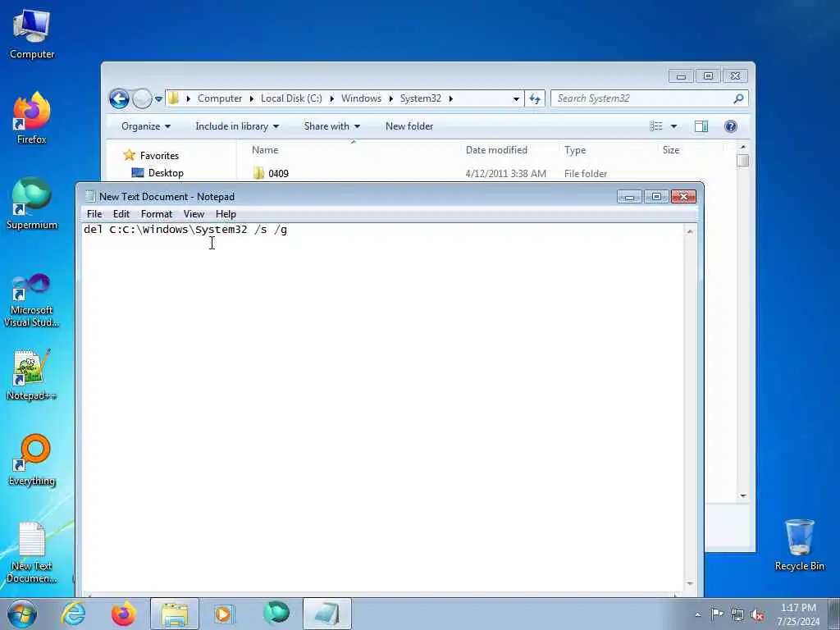This screenshot has width=840, height=630.
Task: Click the Explorer scrollbar down arrow
Action: pyautogui.click(x=742, y=496)
